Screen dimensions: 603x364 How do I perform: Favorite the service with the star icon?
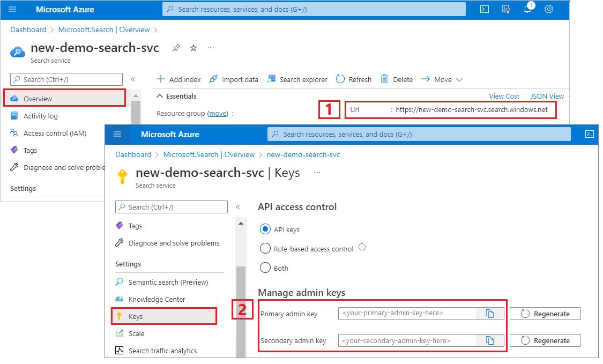[193, 48]
